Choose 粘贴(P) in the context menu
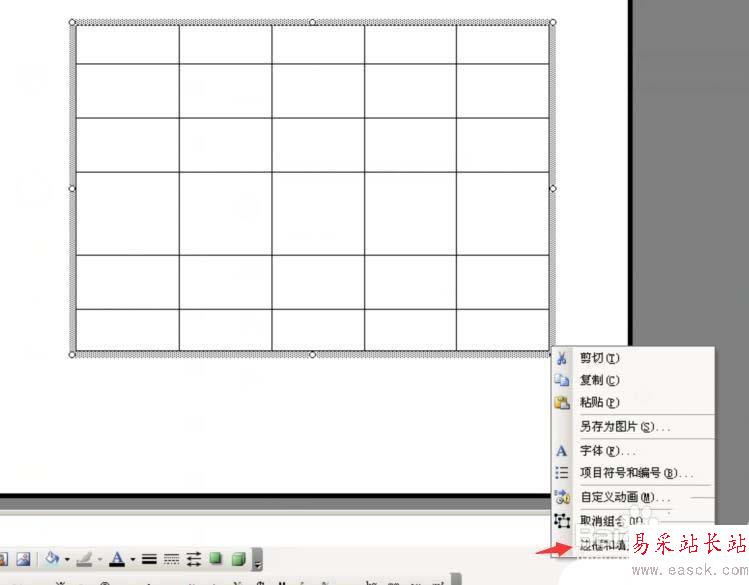 pos(633,402)
